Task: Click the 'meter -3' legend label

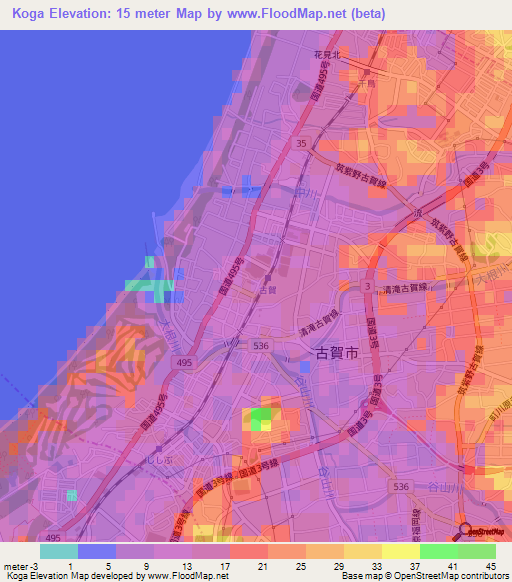Action: click(x=21, y=566)
